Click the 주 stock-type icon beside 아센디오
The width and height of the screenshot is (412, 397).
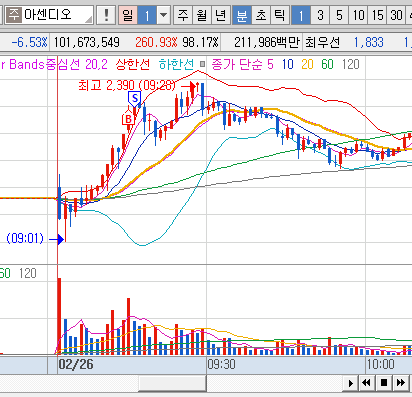coord(14,15)
